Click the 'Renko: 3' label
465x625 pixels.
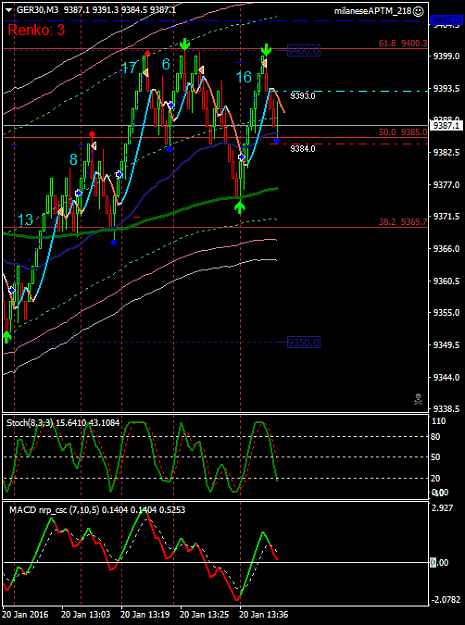pyautogui.click(x=36, y=30)
